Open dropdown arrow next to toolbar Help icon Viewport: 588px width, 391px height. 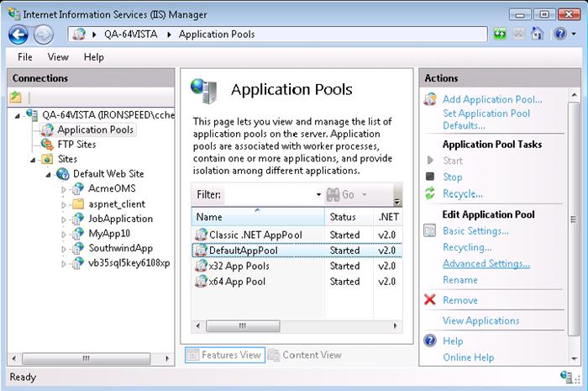[574, 34]
